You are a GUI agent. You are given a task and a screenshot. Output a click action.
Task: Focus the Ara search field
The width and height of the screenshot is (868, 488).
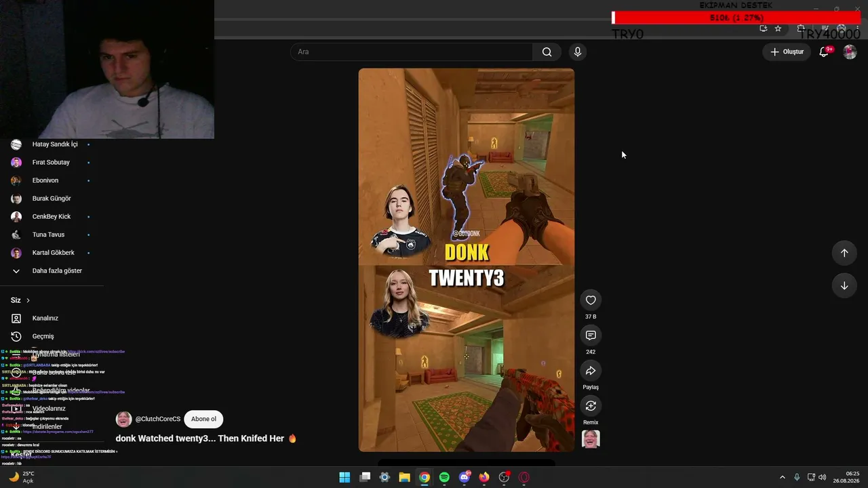412,52
